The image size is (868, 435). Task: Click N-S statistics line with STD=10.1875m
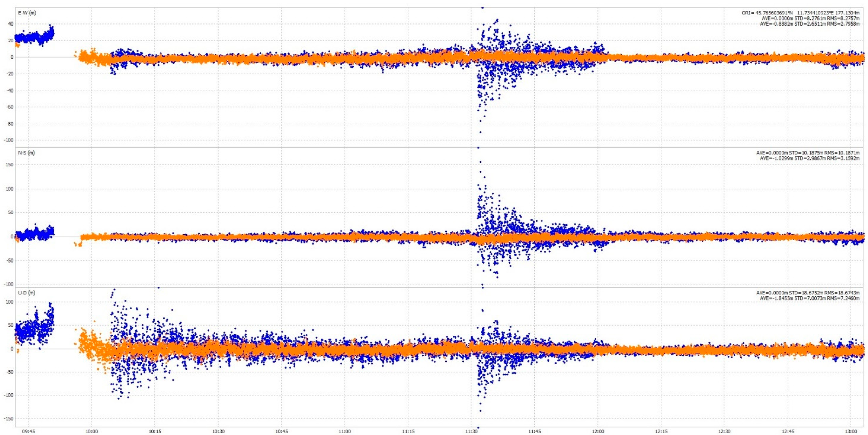point(807,153)
